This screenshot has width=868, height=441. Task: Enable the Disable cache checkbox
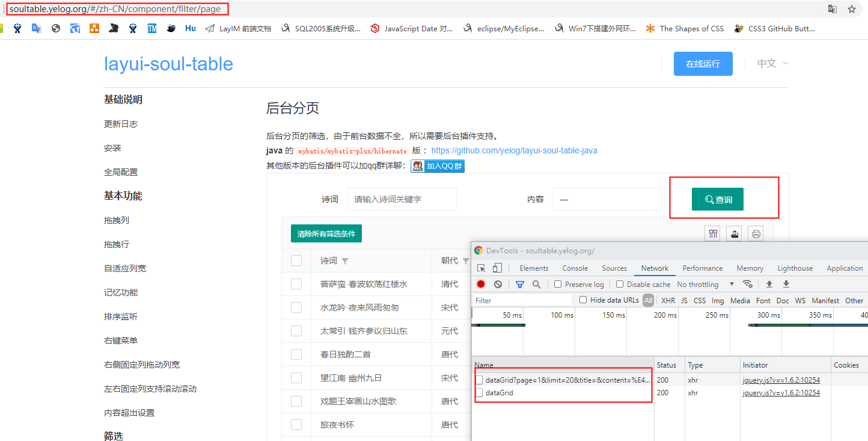click(621, 283)
